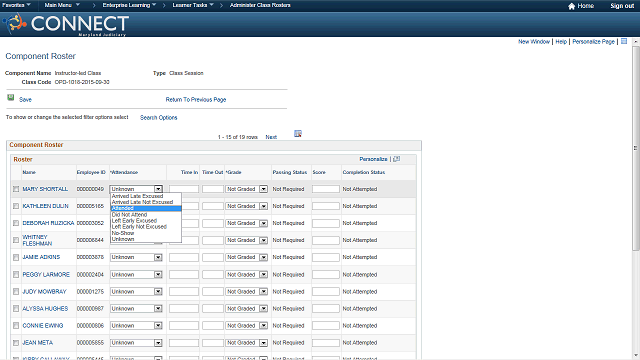Open the Help link
This screenshot has height=360, width=640.
coord(561,42)
